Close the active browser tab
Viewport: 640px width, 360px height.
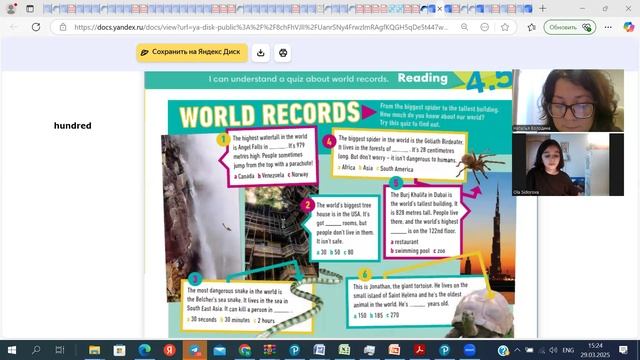pyautogui.click(x=440, y=9)
